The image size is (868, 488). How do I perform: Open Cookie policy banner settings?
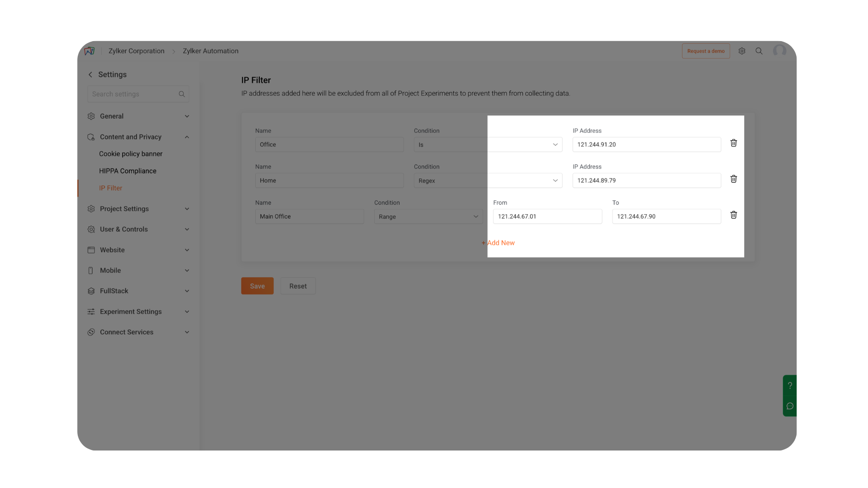pyautogui.click(x=131, y=154)
